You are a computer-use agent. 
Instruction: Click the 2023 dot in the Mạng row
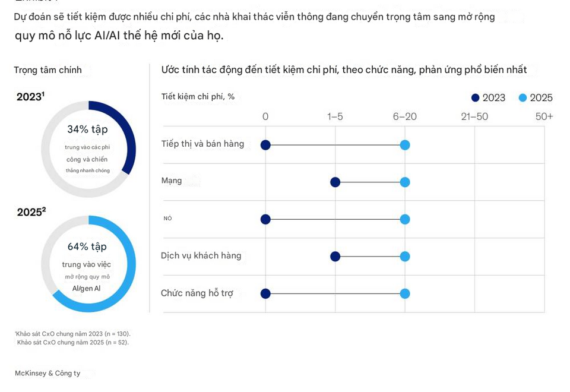coord(335,182)
